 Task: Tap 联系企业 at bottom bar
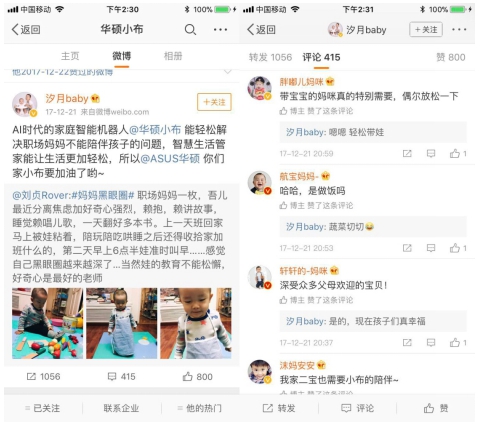pyautogui.click(x=121, y=408)
